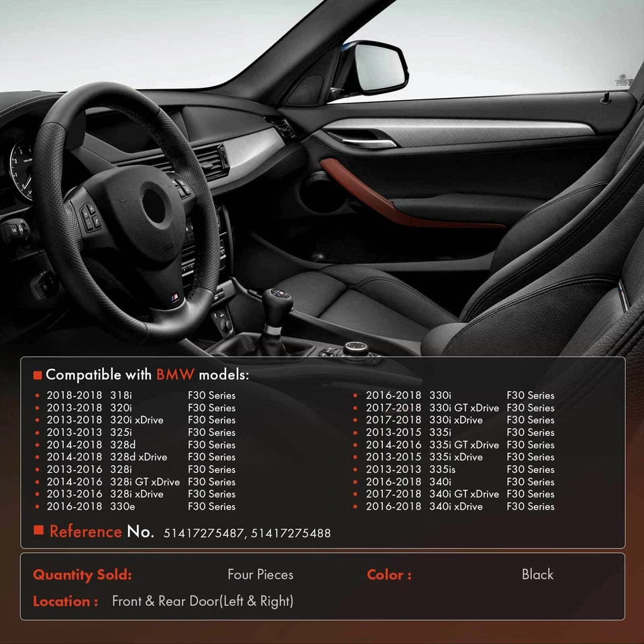Click the "330i xDrive" model text
644x644 pixels.
point(456,420)
